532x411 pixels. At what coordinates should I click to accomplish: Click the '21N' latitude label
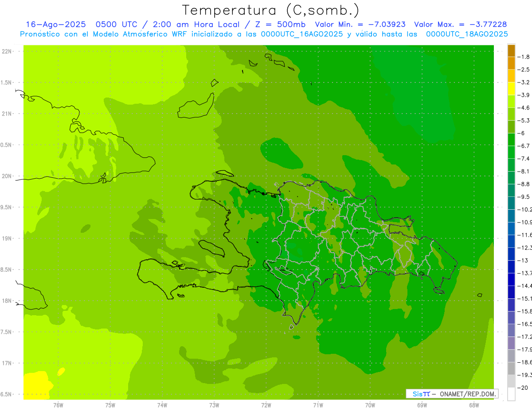pos(7,114)
